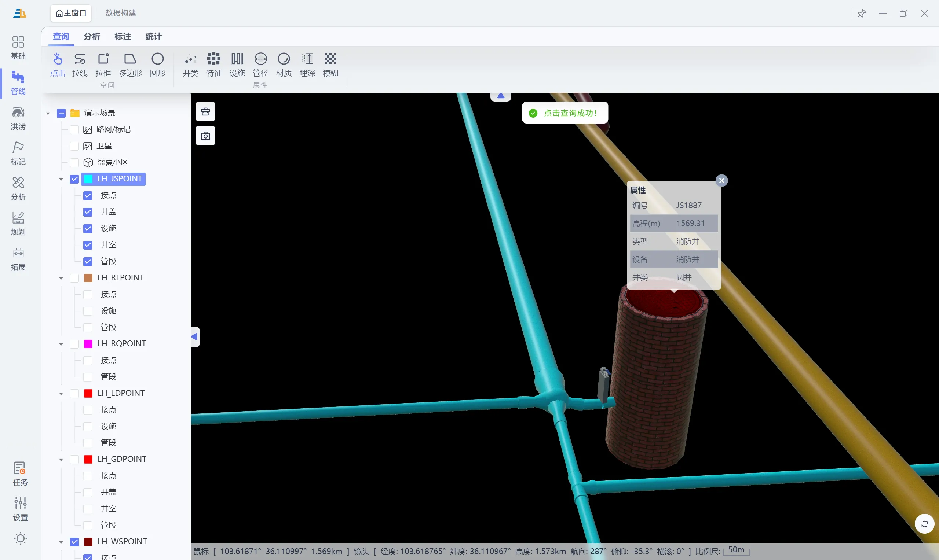The image size is (939, 560).
Task: Enable the 卫星 satellite layer checkbox
Action: [x=74, y=146]
